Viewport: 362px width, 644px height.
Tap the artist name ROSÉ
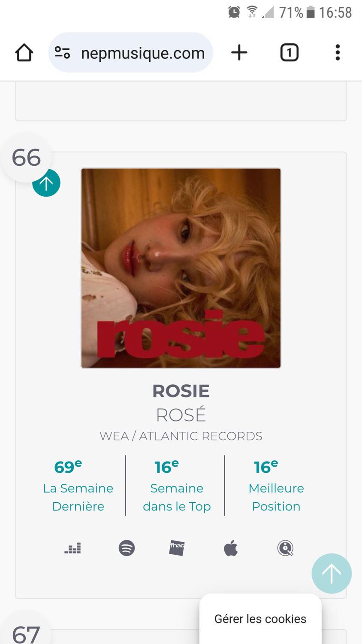181,415
